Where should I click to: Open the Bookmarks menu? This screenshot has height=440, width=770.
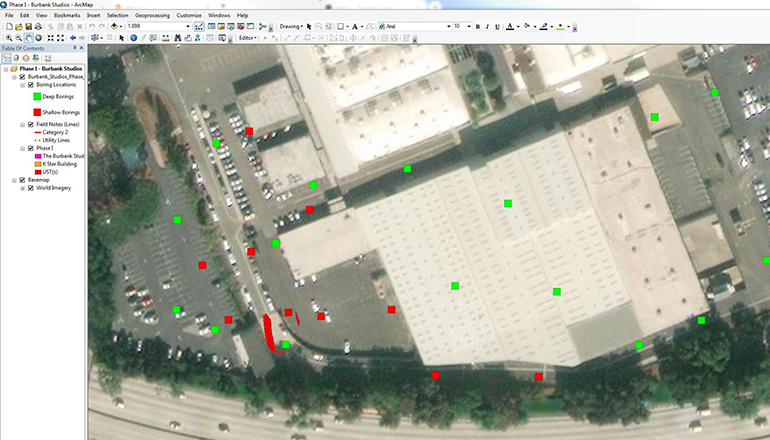tap(67, 15)
